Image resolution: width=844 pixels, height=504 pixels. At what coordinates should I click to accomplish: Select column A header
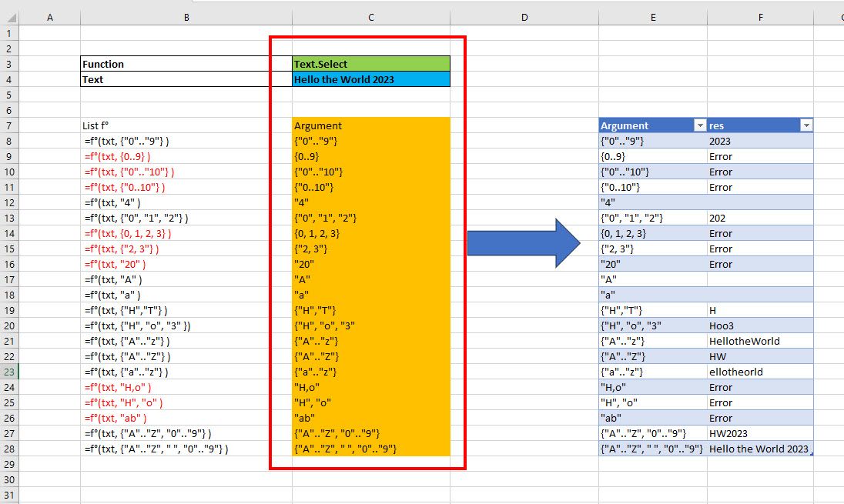(x=49, y=17)
